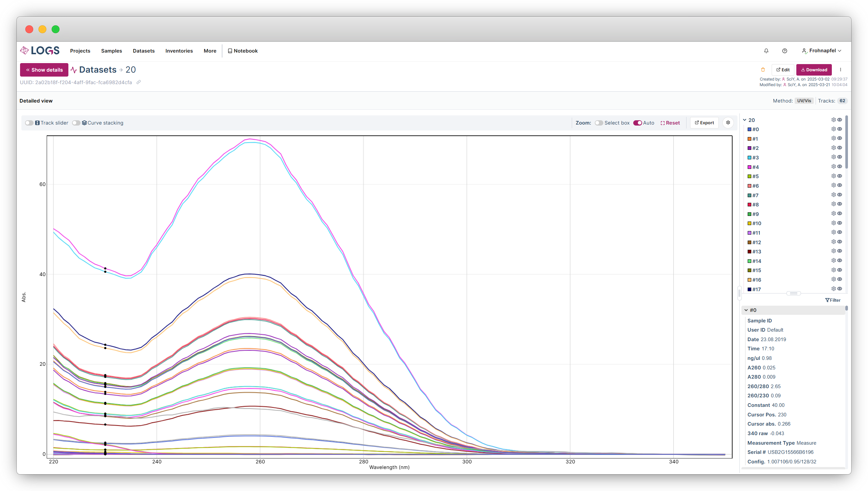Image resolution: width=868 pixels, height=491 pixels.
Task: Turn on Curve stacking toggle
Action: pyautogui.click(x=76, y=123)
